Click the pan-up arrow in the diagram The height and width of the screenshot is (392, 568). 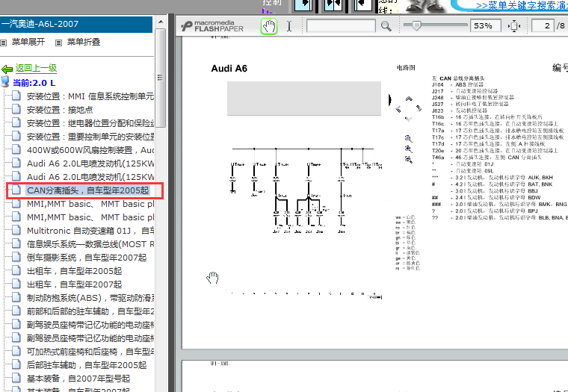tap(409, 99)
